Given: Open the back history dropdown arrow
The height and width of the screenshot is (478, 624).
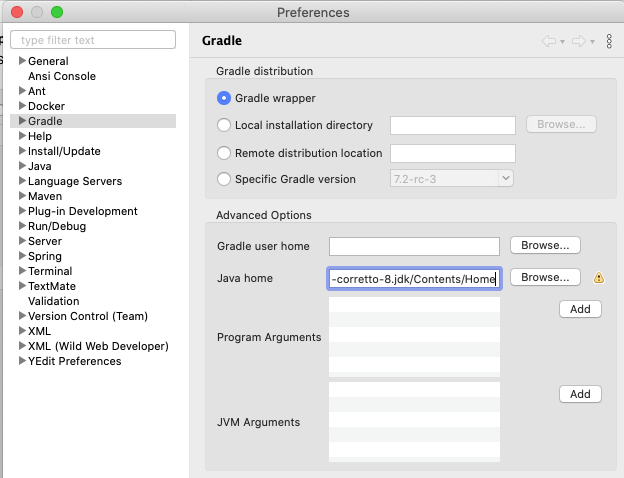Looking at the screenshot, I should point(563,42).
